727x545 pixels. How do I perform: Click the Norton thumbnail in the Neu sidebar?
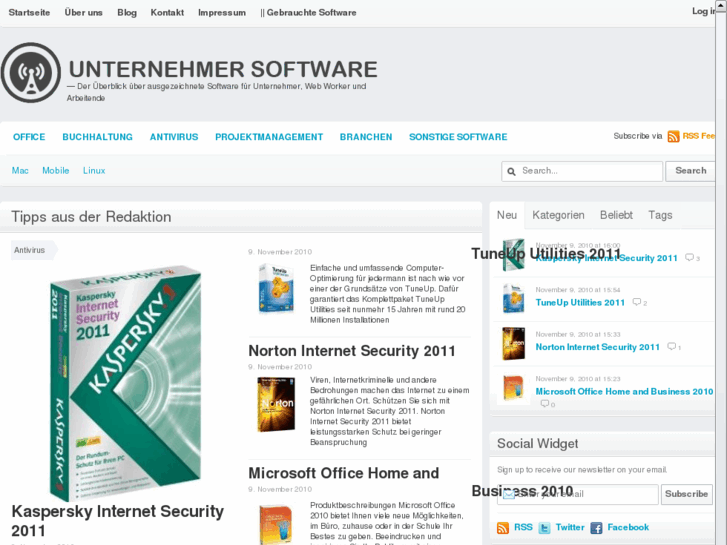514,344
